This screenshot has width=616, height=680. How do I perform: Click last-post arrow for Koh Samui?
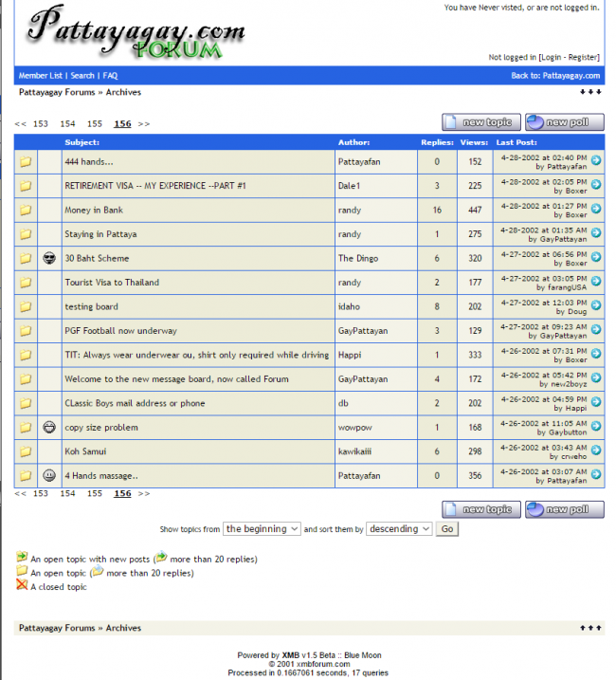(596, 450)
